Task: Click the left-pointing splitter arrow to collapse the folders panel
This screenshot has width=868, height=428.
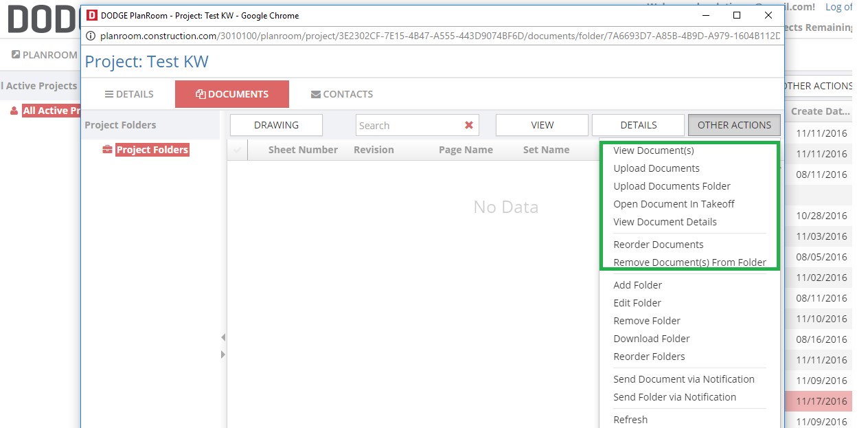Action: pos(222,337)
